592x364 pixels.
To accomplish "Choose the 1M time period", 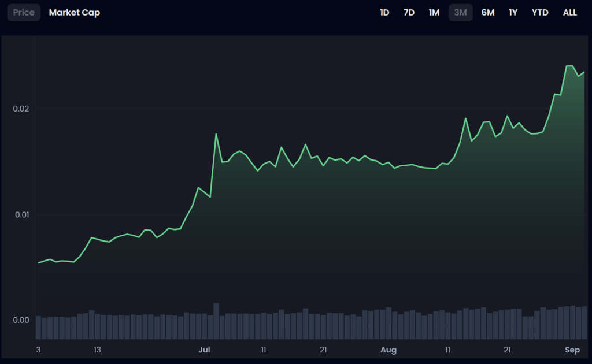I will [434, 12].
